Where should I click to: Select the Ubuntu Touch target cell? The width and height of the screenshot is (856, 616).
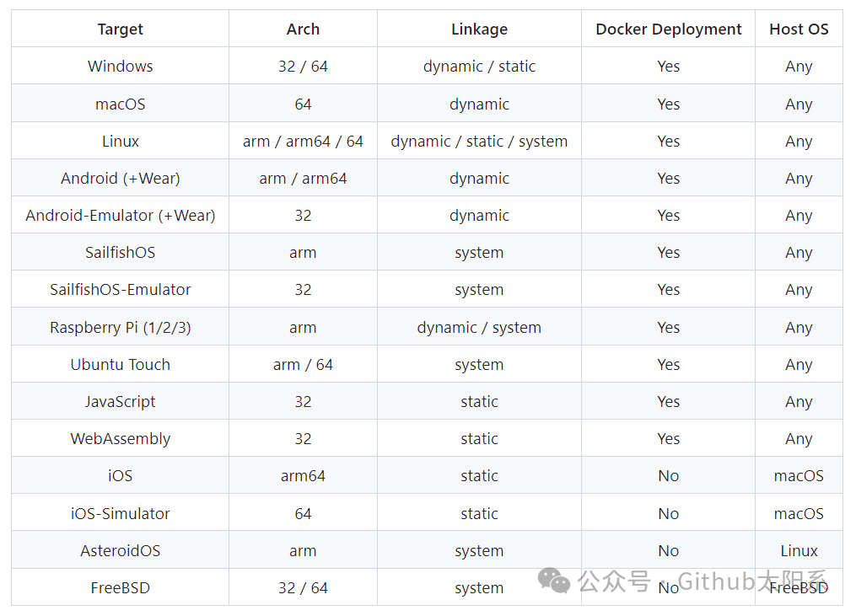pos(121,365)
